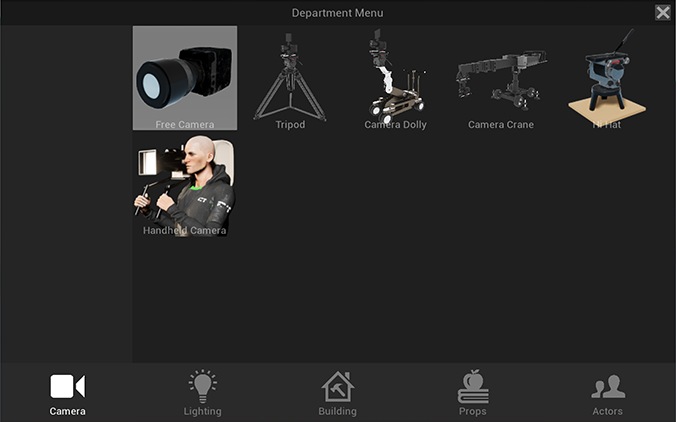This screenshot has width=676, height=422.
Task: Click the light bulb Lighting icon
Action: pos(203,386)
